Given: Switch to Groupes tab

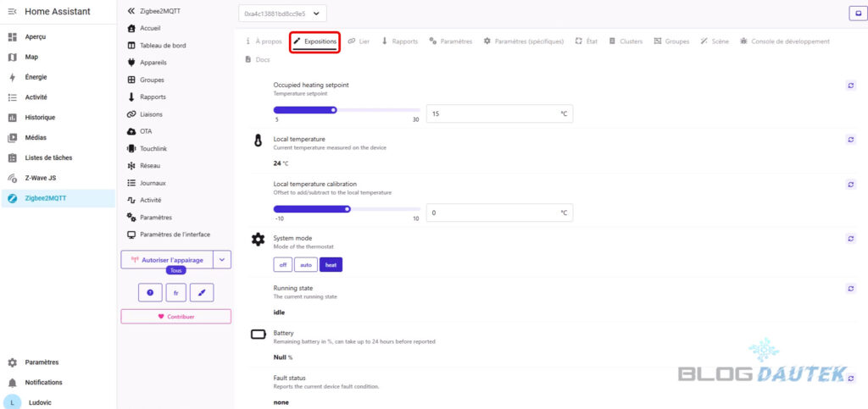Looking at the screenshot, I should (671, 41).
